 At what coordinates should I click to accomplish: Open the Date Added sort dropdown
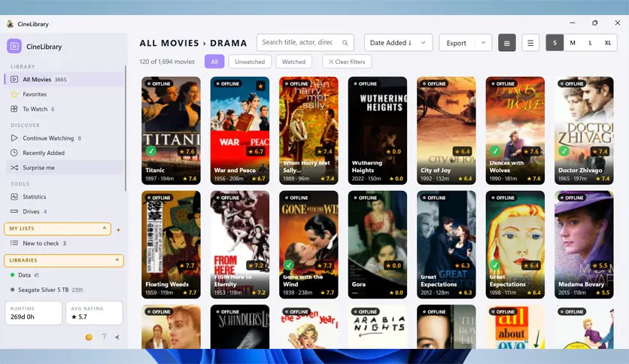(x=398, y=43)
